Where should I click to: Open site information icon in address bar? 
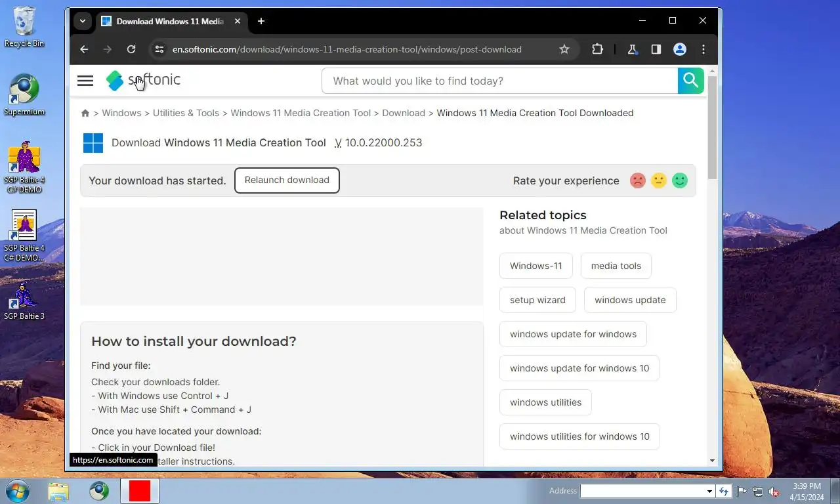point(159,49)
